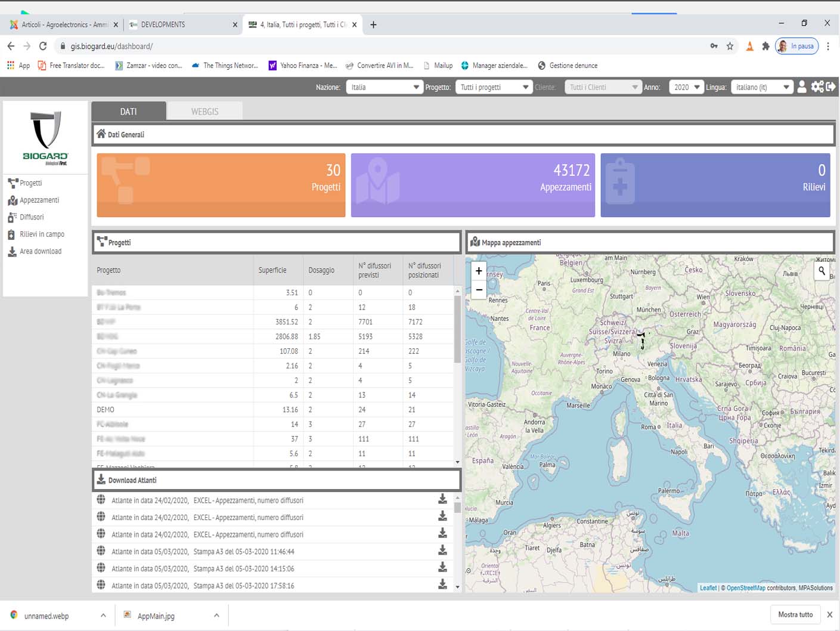Open the saved passwords key icon
This screenshot has width=840, height=631.
click(x=714, y=46)
